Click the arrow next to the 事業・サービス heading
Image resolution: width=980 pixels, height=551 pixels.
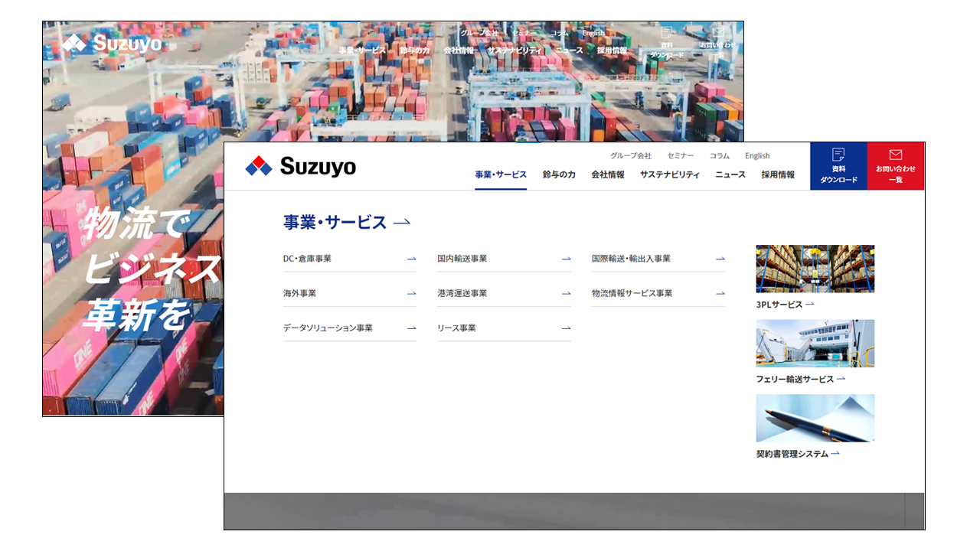[x=402, y=223]
